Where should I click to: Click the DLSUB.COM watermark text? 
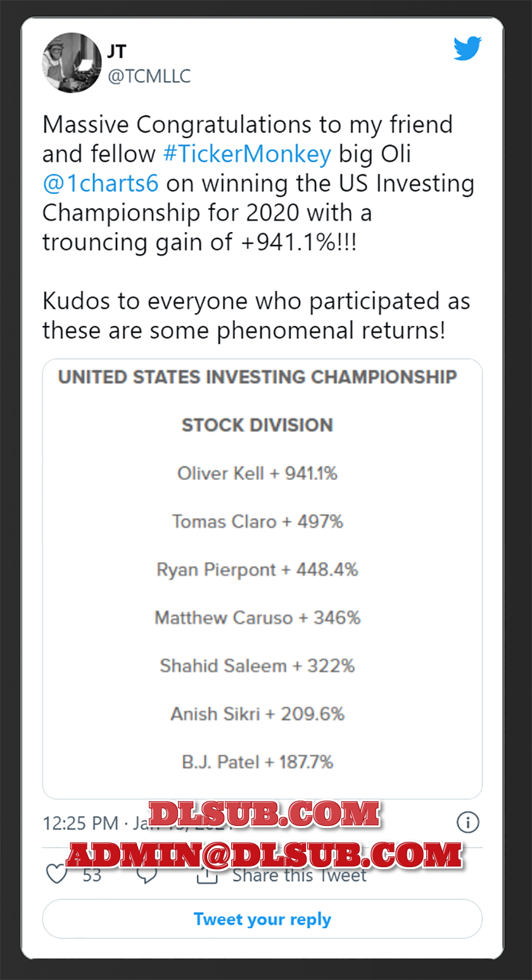[264, 814]
